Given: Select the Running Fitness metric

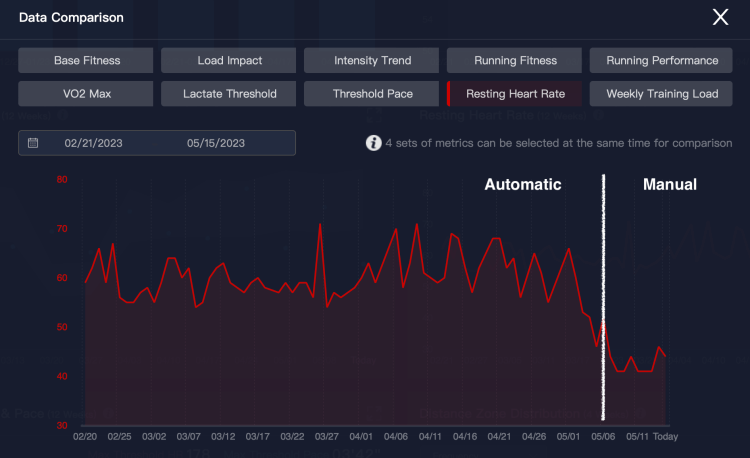Looking at the screenshot, I should [514, 60].
